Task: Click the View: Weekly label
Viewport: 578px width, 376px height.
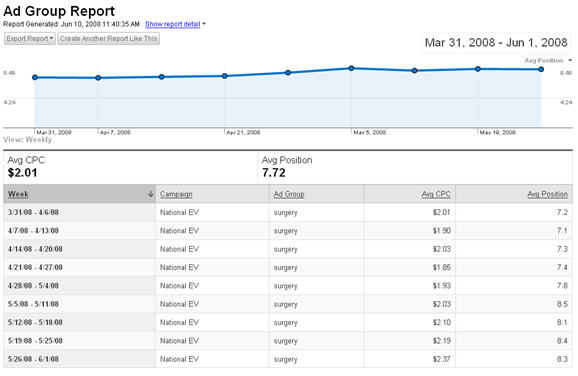Action: coord(27,140)
